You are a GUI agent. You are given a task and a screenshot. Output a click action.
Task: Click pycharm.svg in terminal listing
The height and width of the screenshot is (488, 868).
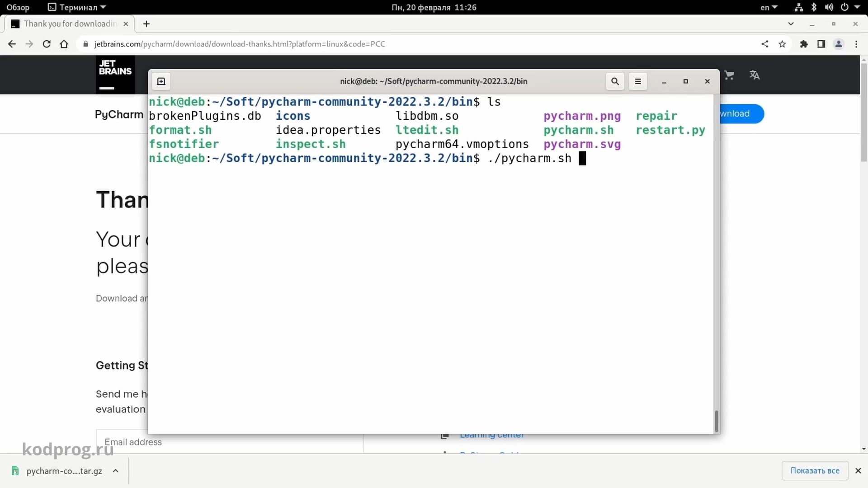582,144
